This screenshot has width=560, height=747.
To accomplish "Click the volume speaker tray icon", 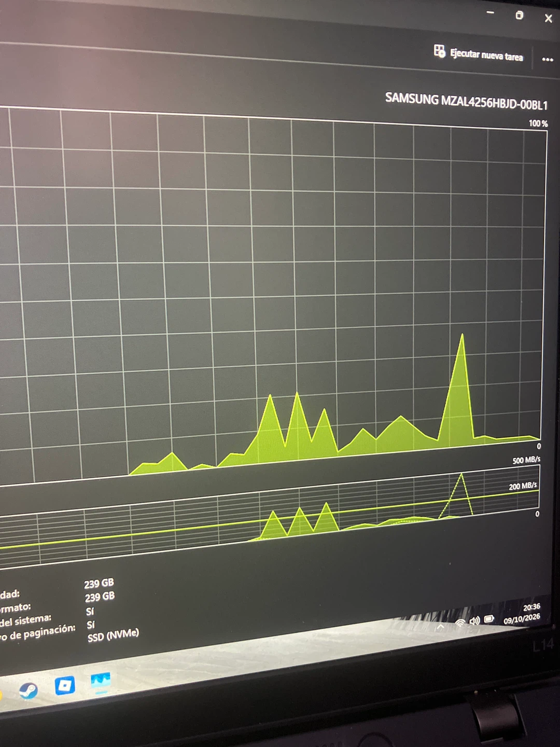I will 474,620.
